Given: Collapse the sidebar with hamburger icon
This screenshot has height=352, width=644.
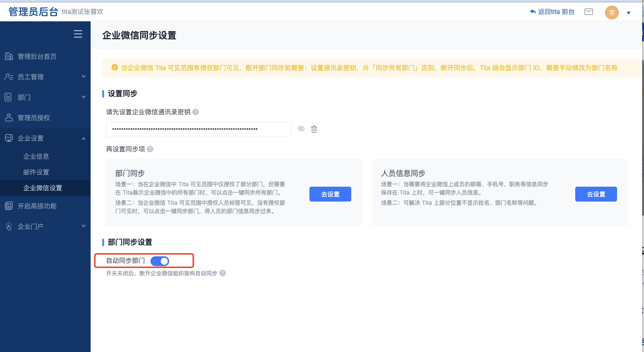Looking at the screenshot, I should pyautogui.click(x=78, y=34).
